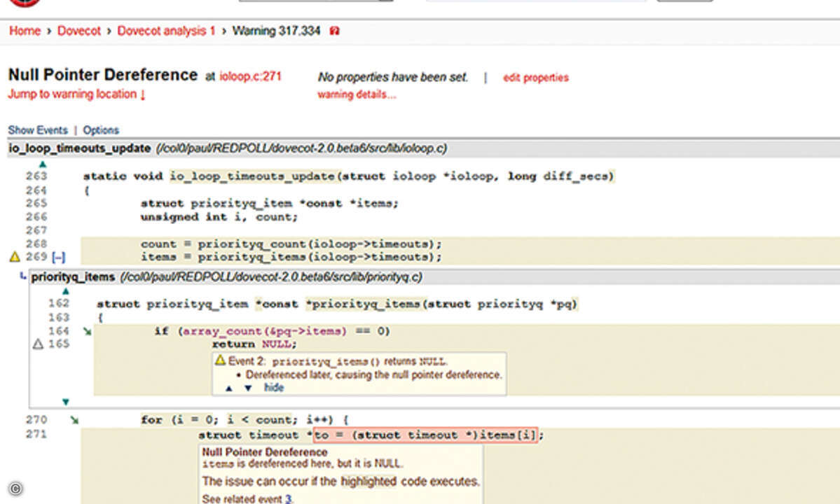Open the ioloop.c:271 source link

click(x=250, y=76)
